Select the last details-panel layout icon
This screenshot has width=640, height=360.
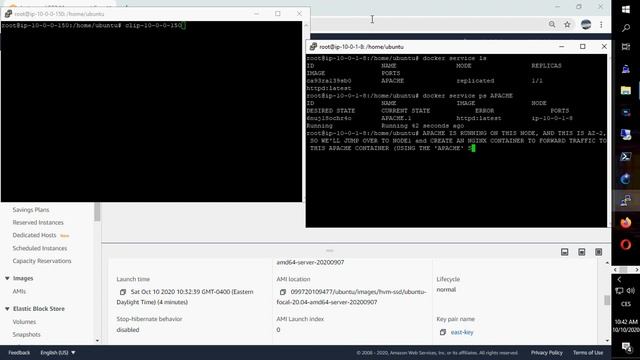coord(598,252)
